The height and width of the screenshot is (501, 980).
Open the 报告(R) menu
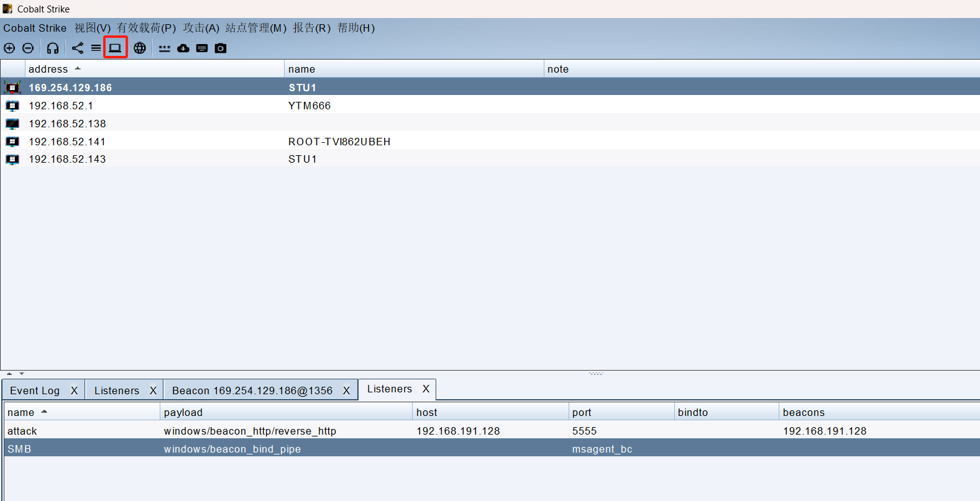pos(312,28)
